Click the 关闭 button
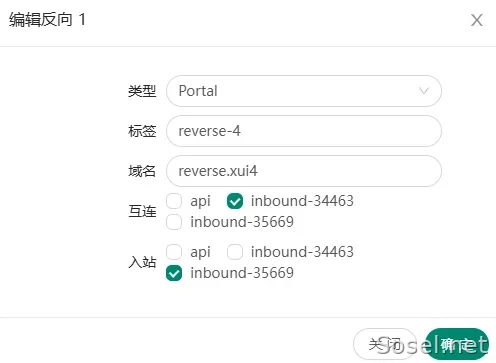 point(385,344)
